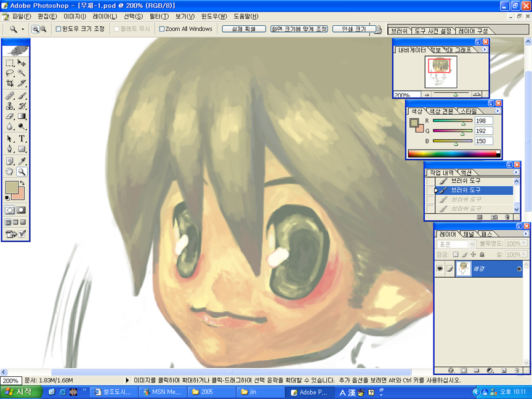Select the Slice tool

tap(22, 83)
